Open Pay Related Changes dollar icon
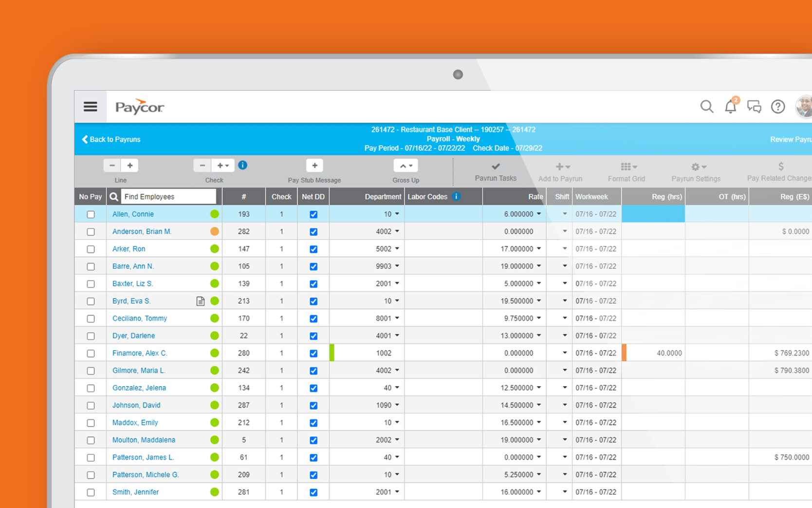812x508 pixels. pos(779,166)
